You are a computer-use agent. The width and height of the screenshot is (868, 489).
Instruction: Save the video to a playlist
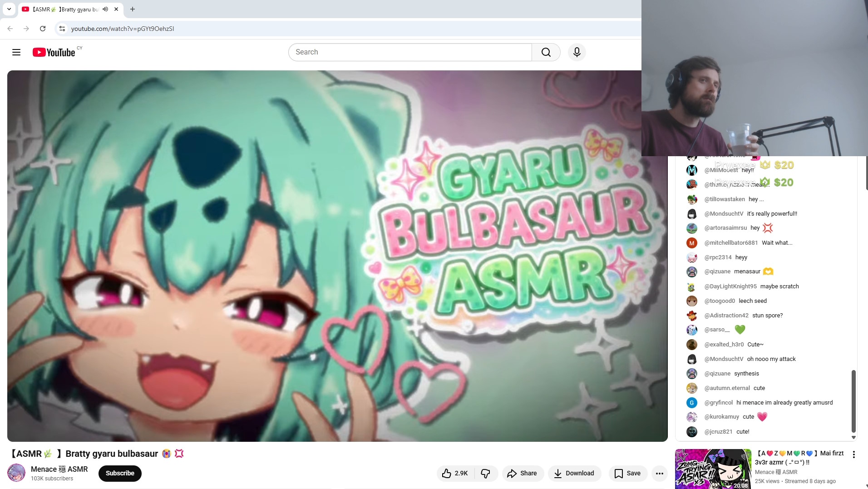pyautogui.click(x=627, y=474)
